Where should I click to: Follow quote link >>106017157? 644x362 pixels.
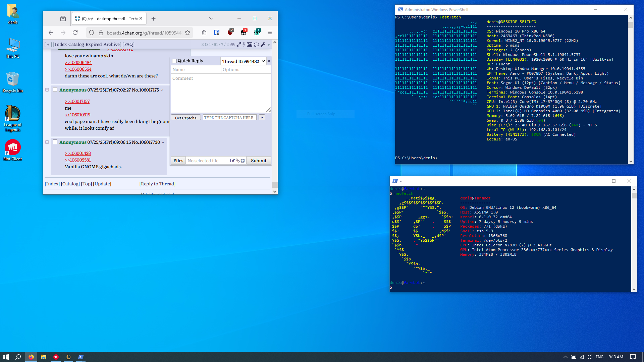point(77,101)
